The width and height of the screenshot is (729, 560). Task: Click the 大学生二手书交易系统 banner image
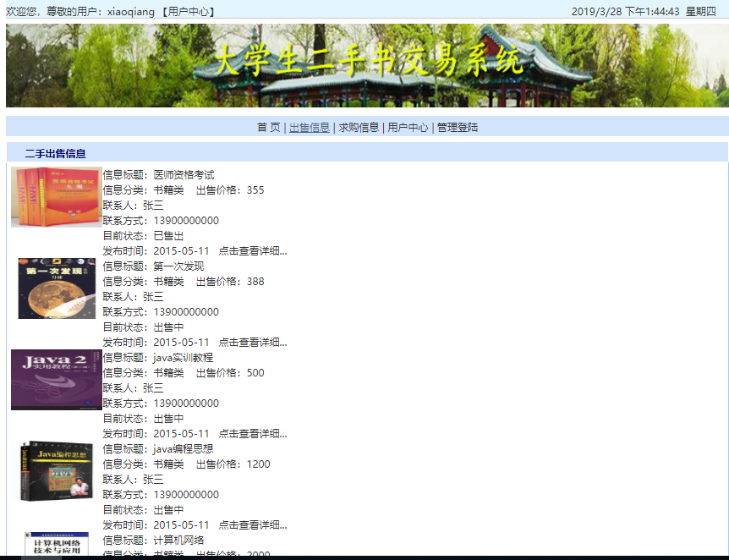click(x=367, y=66)
